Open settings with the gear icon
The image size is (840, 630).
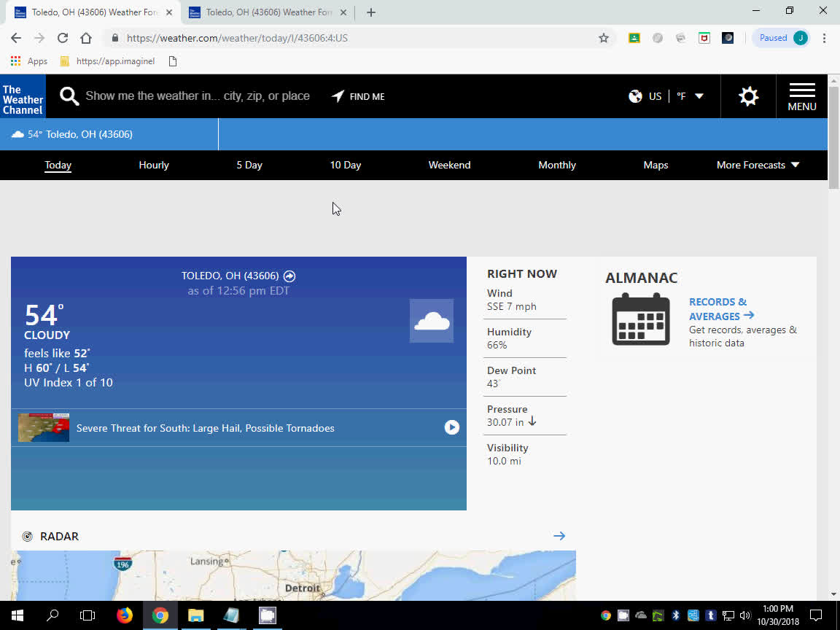748,96
